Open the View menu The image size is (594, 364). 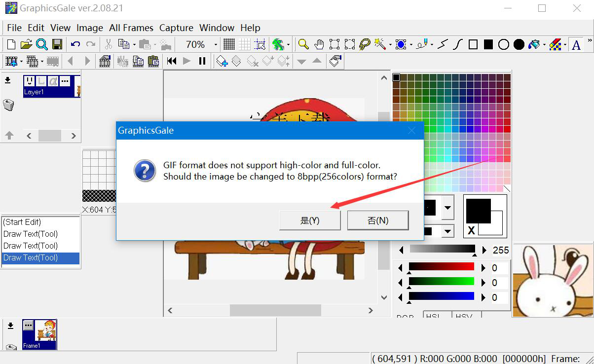[60, 28]
